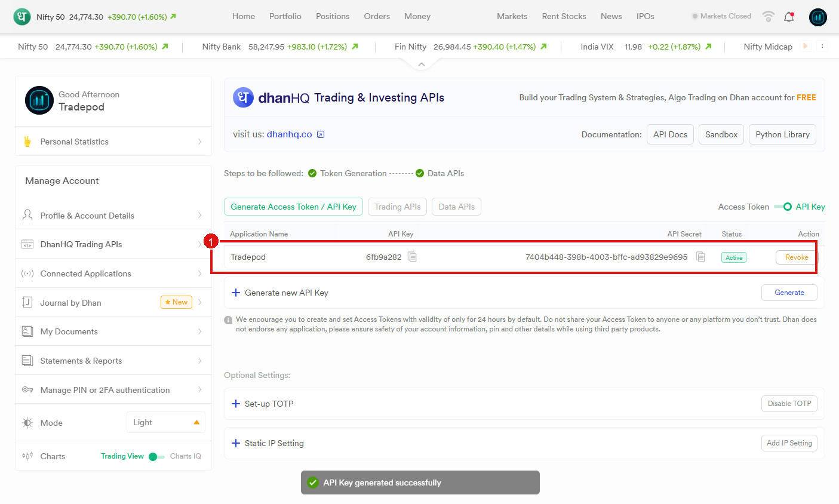The width and height of the screenshot is (839, 504).
Task: Open Orders from top navigation
Action: tap(377, 17)
